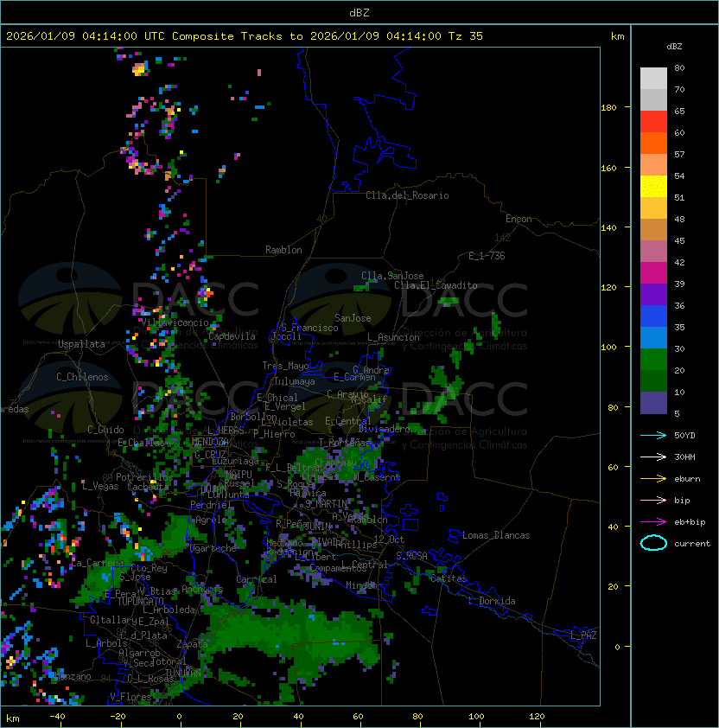The image size is (719, 728).
Task: Click the S_MARTIN label
Action: [x=326, y=503]
